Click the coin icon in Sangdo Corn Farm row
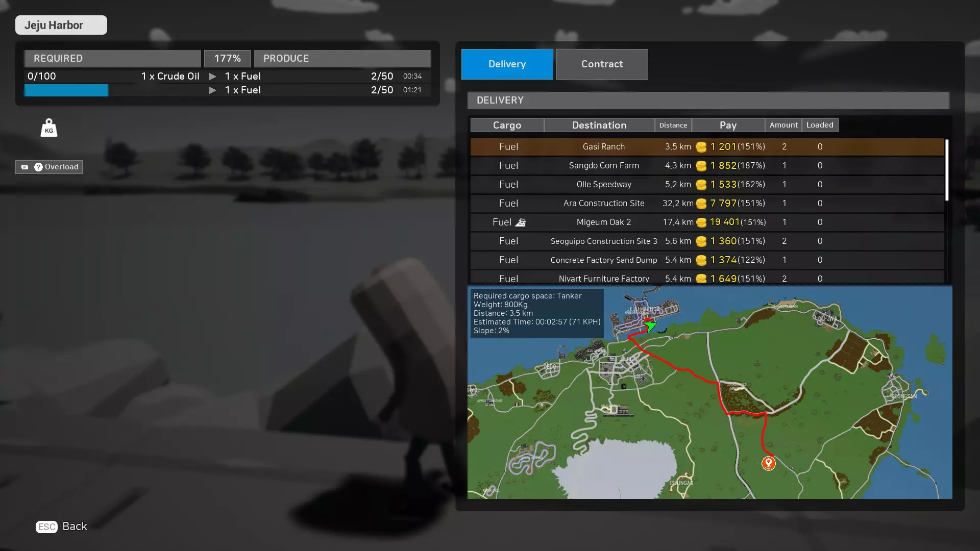Image resolution: width=980 pixels, height=551 pixels. [x=701, y=166]
